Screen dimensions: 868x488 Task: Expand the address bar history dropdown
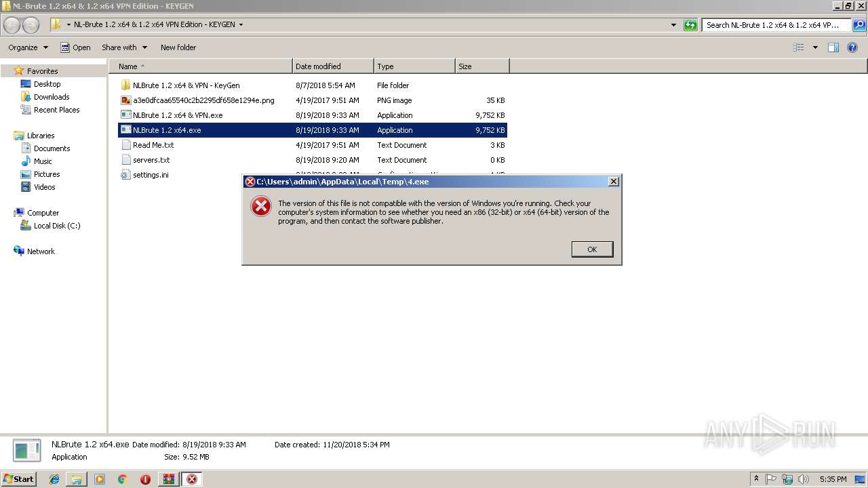pos(673,25)
